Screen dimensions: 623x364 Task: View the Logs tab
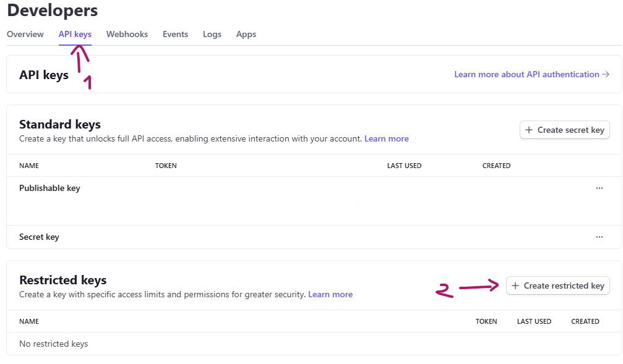coord(212,35)
